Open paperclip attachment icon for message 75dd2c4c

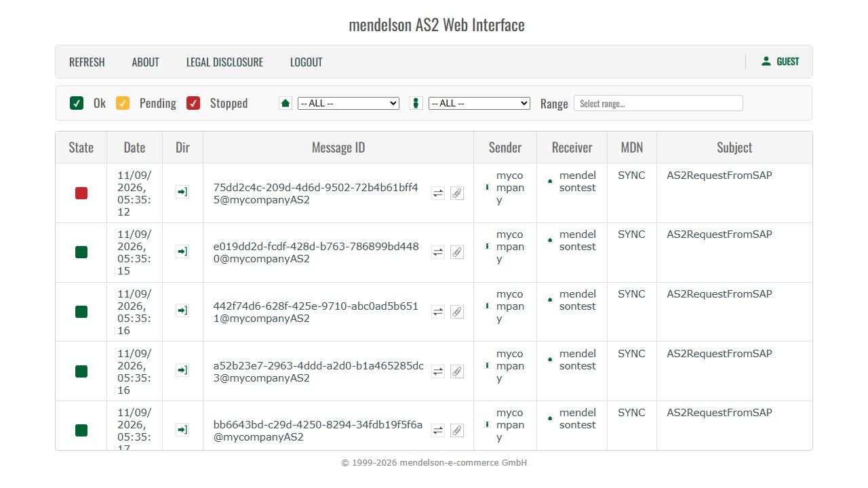(x=457, y=193)
